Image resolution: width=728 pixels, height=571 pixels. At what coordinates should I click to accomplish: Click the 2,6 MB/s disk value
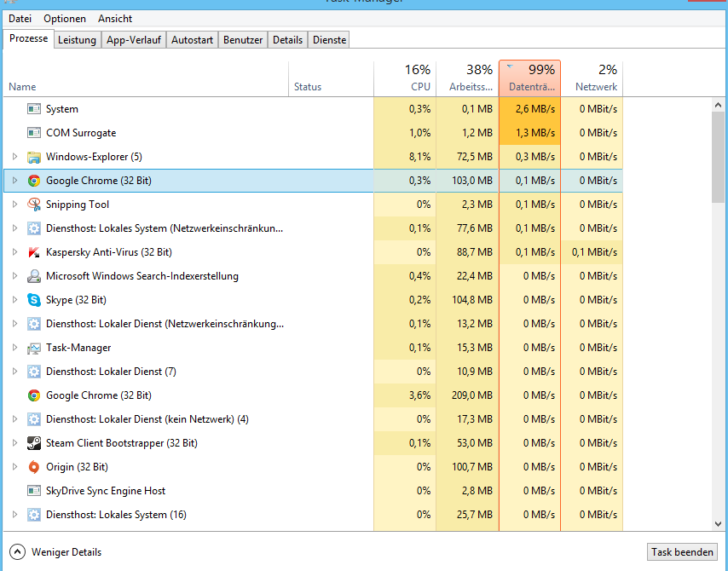(534, 109)
